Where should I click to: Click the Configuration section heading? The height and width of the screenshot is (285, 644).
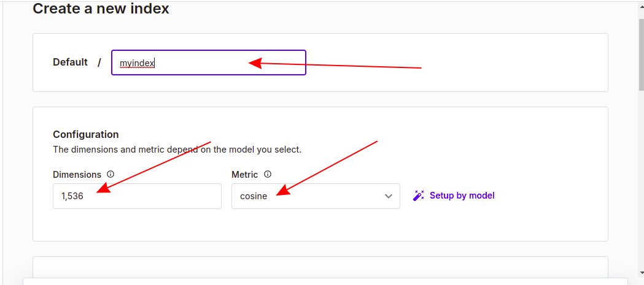point(86,134)
